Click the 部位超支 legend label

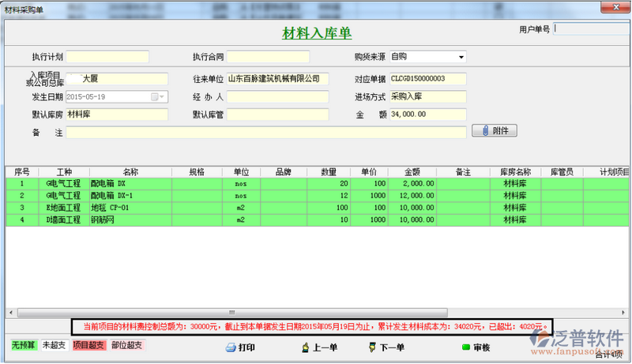pyautogui.click(x=126, y=345)
